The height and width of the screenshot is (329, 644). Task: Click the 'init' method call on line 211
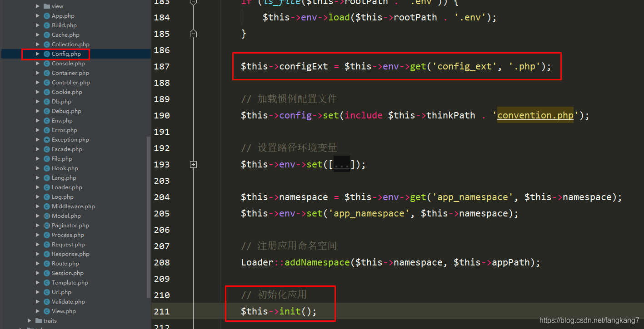pos(290,311)
